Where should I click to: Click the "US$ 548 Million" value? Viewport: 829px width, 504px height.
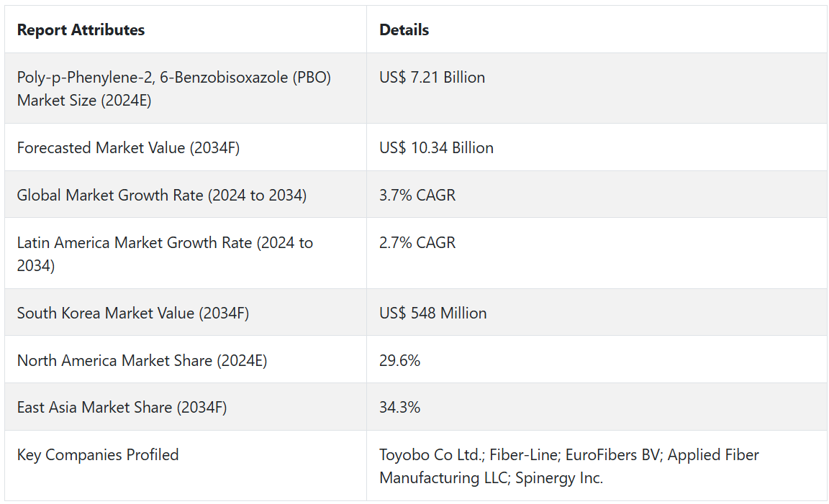[432, 313]
